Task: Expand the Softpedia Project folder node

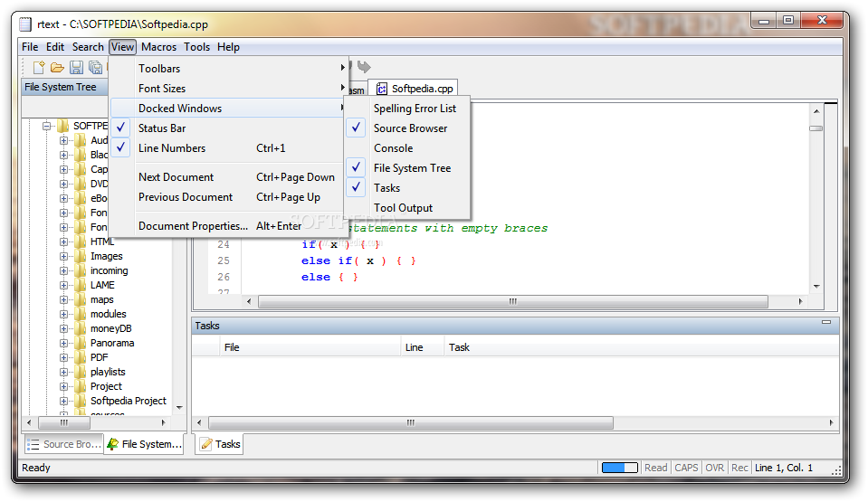Action: [63, 401]
